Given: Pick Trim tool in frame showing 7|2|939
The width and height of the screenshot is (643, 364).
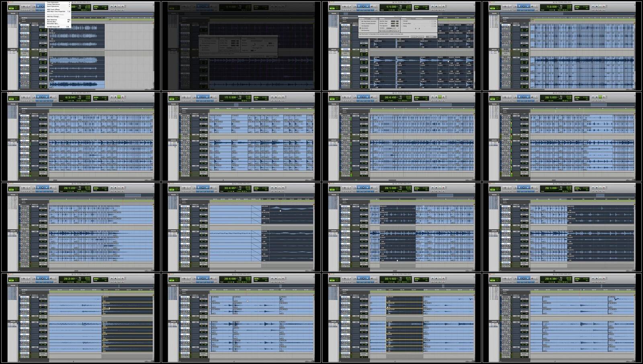Looking at the screenshot, I should pos(519,6).
